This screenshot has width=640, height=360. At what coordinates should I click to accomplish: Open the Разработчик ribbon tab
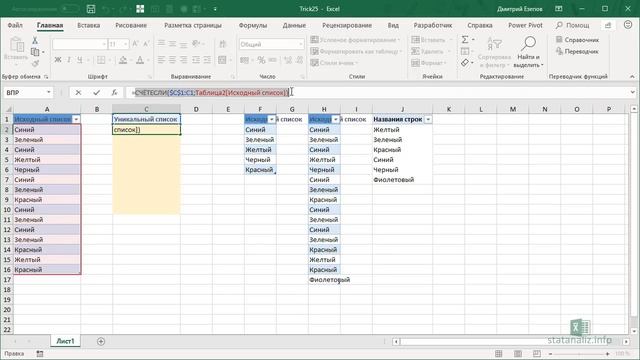click(x=433, y=25)
